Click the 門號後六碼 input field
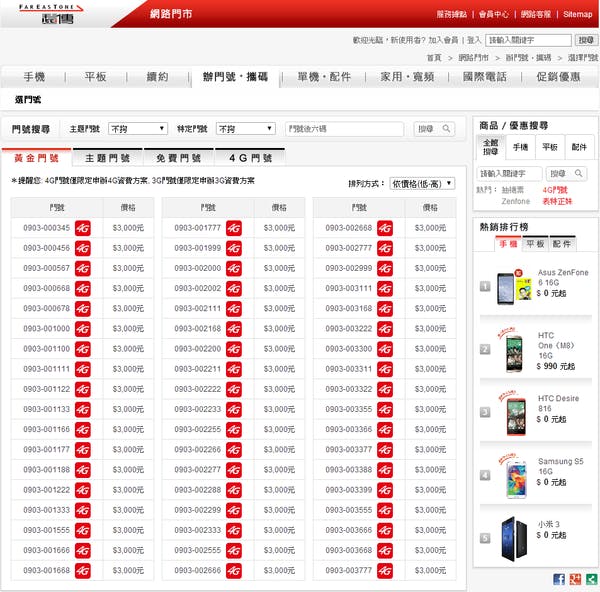Image resolution: width=600 pixels, height=592 pixels. click(x=344, y=129)
